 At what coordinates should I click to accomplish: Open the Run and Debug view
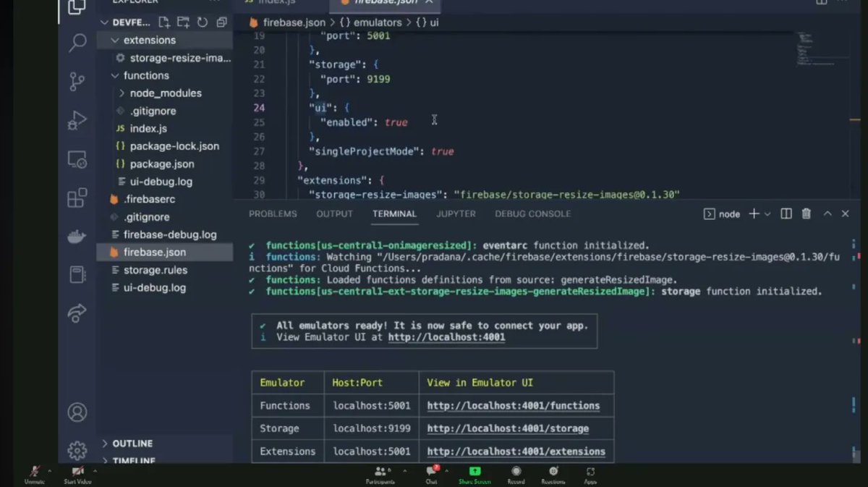pos(77,120)
